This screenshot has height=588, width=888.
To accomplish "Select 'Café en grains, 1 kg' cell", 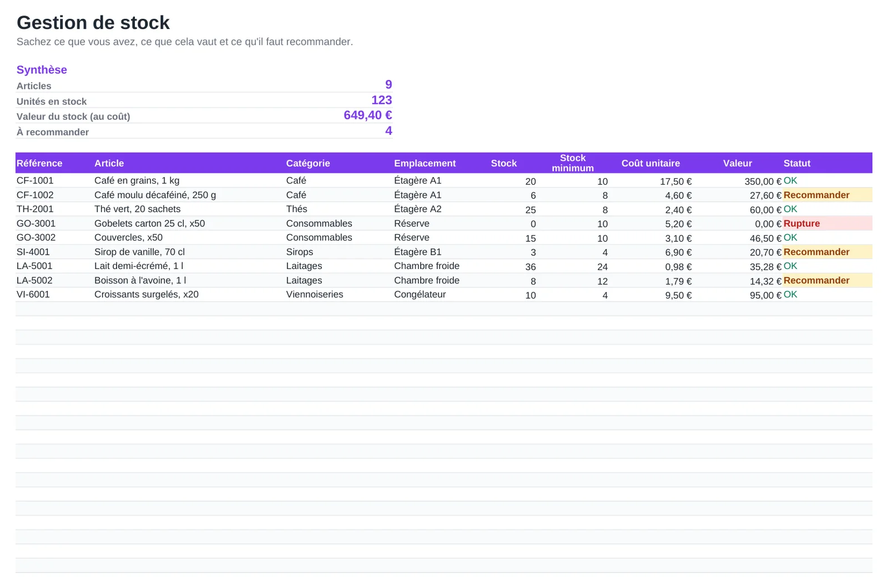I will click(x=137, y=180).
